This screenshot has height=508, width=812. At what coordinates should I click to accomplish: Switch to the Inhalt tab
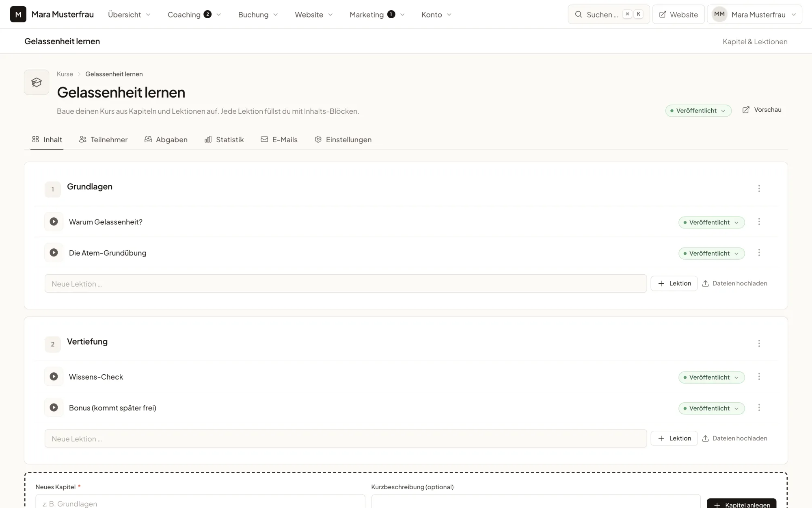click(x=47, y=140)
